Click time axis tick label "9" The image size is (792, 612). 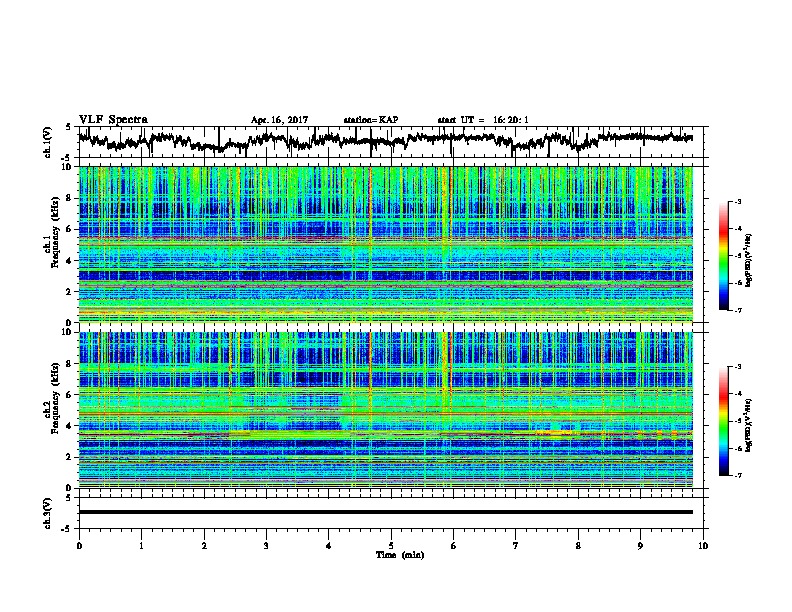pos(640,546)
